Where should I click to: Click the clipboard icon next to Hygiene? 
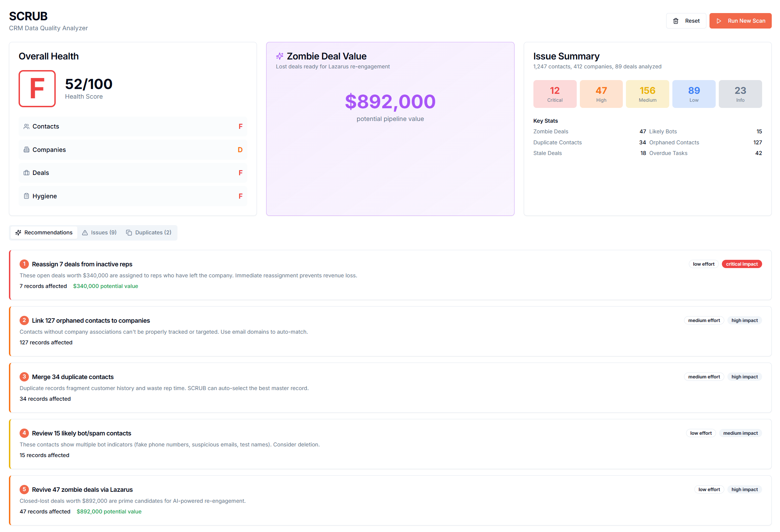pyautogui.click(x=26, y=196)
